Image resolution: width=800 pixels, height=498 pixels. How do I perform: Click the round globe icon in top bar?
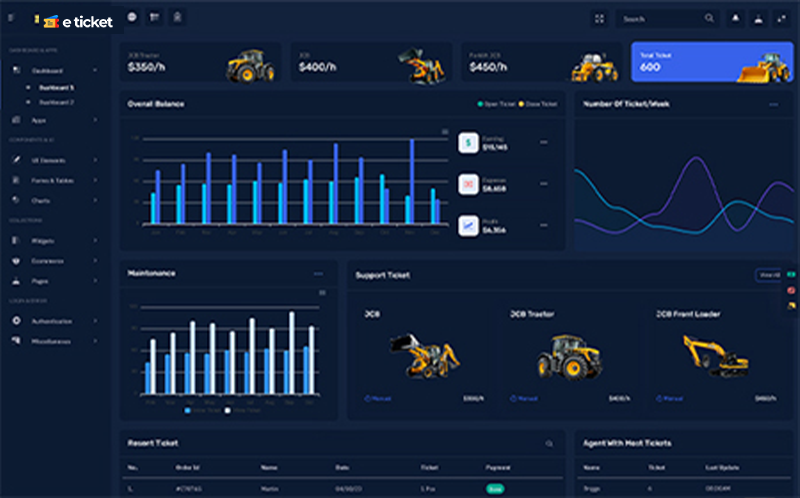click(x=132, y=17)
